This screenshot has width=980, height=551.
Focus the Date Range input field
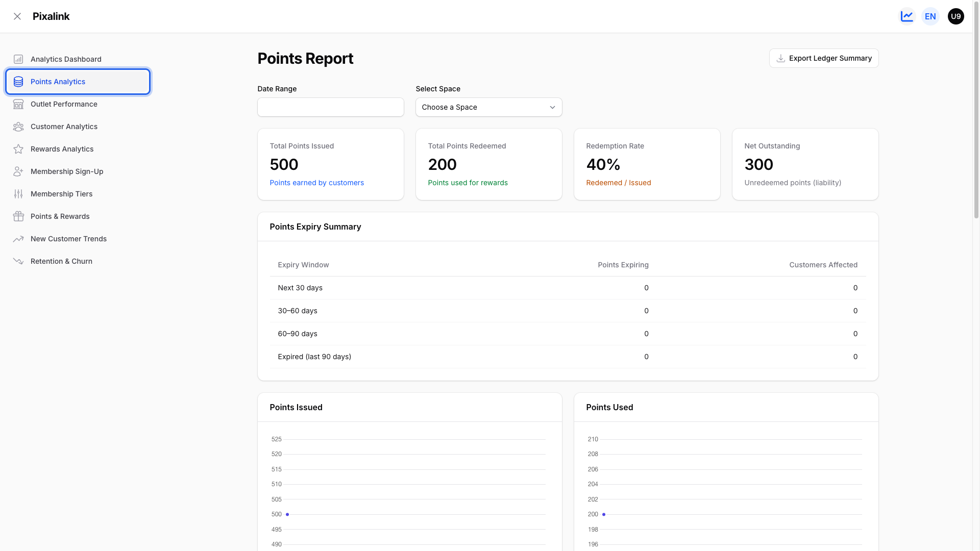click(331, 107)
